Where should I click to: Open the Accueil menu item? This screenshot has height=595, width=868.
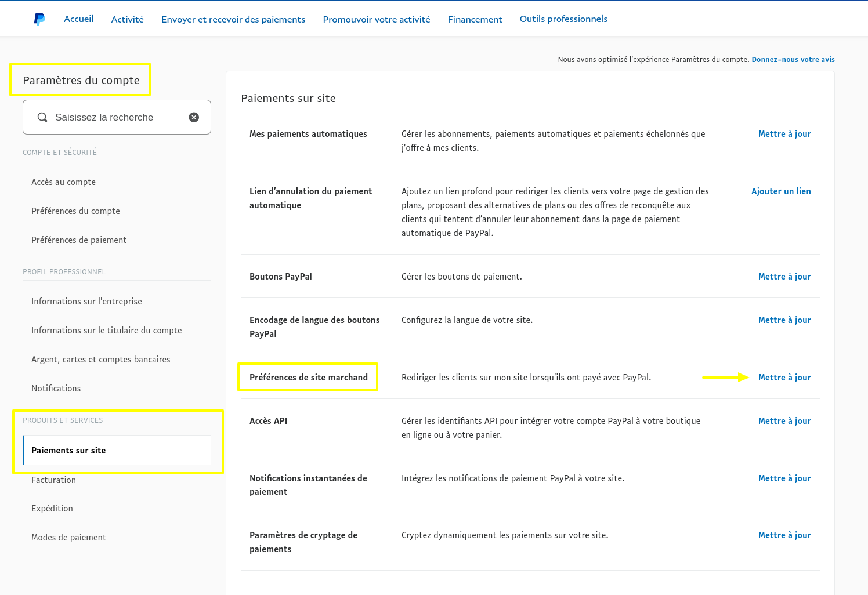(x=78, y=19)
